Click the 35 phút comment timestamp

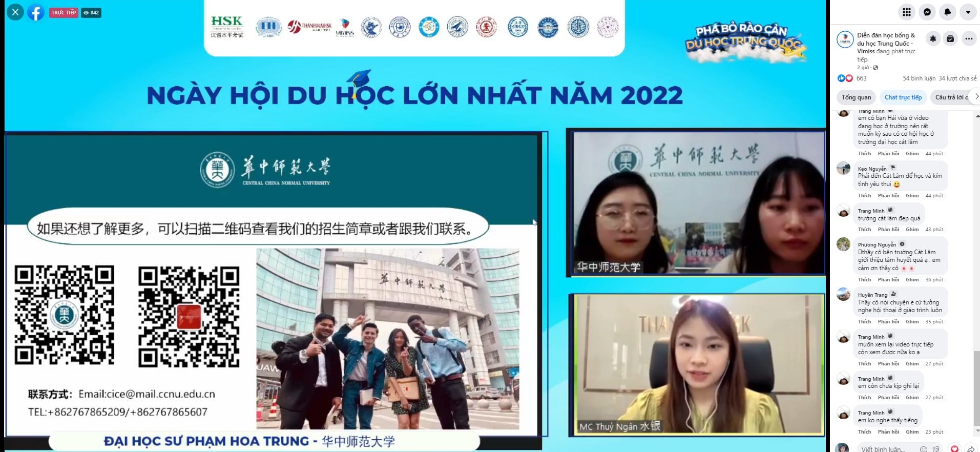[x=934, y=322]
